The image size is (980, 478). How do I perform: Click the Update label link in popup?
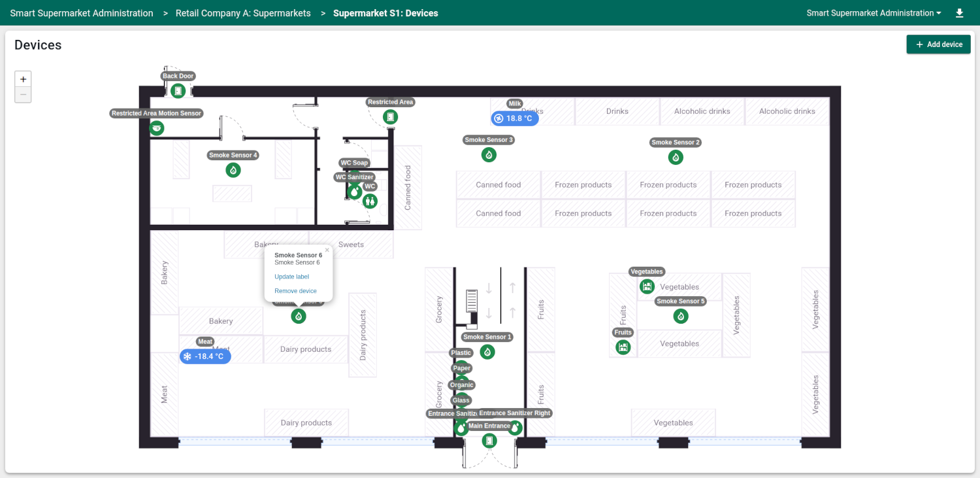(291, 277)
